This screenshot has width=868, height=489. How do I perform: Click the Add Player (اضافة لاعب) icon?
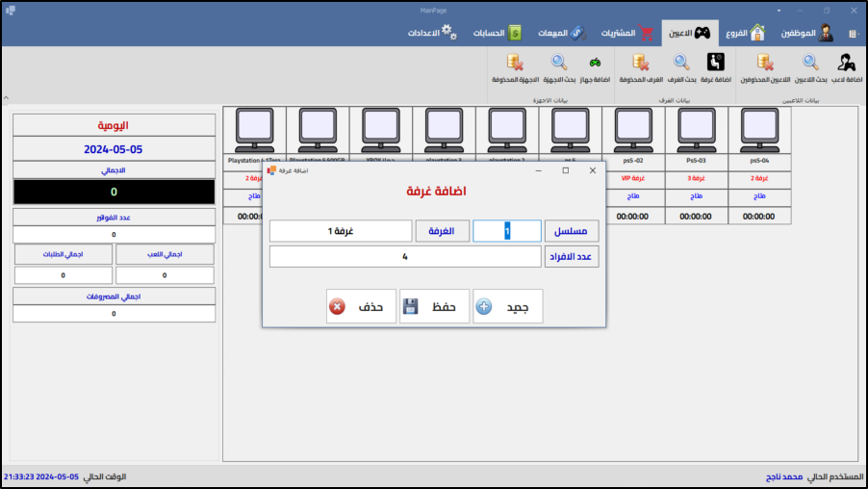(x=846, y=64)
